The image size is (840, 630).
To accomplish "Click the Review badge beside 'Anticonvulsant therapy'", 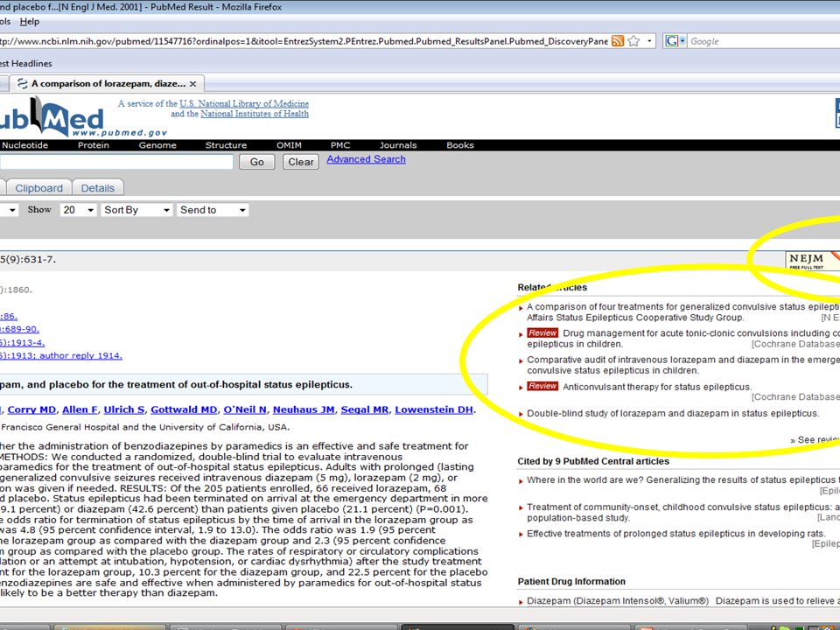I will coord(542,386).
